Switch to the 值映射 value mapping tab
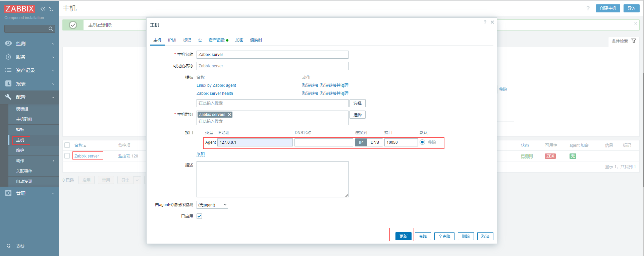Viewport: 644px width, 256px height. tap(256, 40)
